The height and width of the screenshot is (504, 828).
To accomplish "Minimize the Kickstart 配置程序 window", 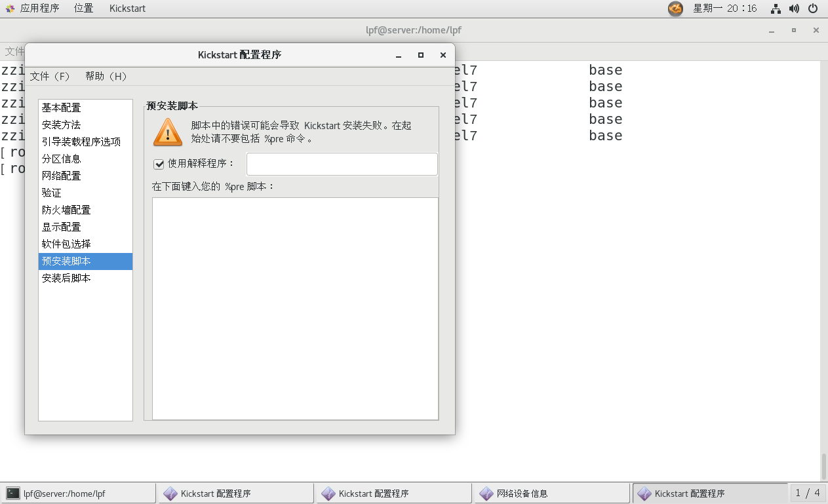I will coord(398,55).
